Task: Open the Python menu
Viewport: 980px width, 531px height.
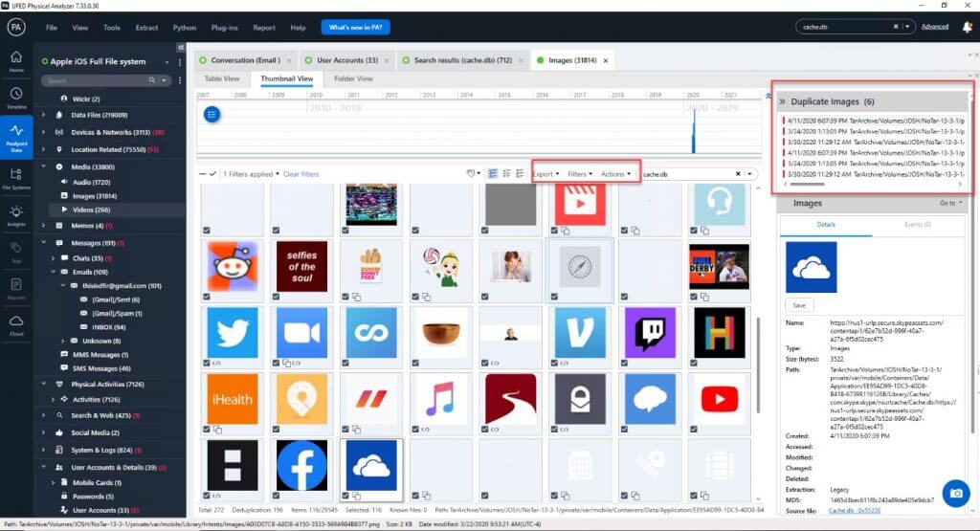Action: (185, 28)
